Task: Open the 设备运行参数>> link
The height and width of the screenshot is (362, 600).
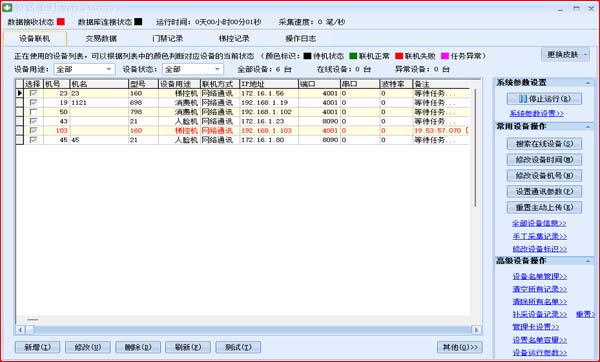Action: point(540,353)
